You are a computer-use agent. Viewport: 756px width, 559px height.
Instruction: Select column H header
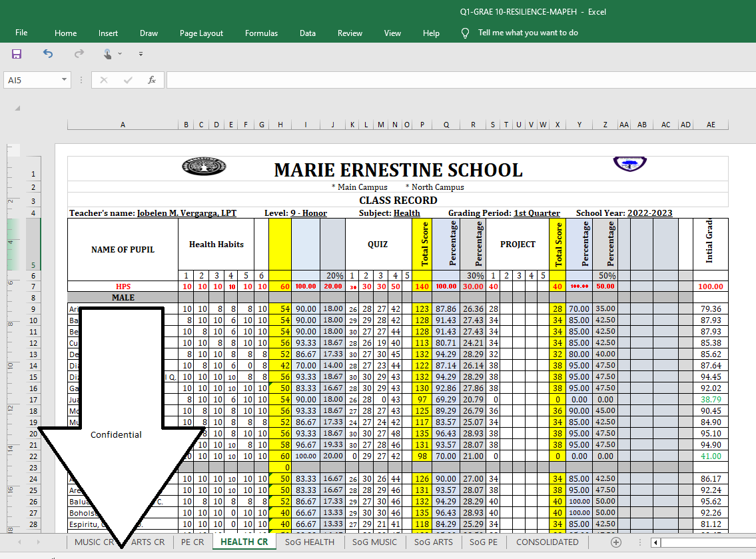coord(280,125)
